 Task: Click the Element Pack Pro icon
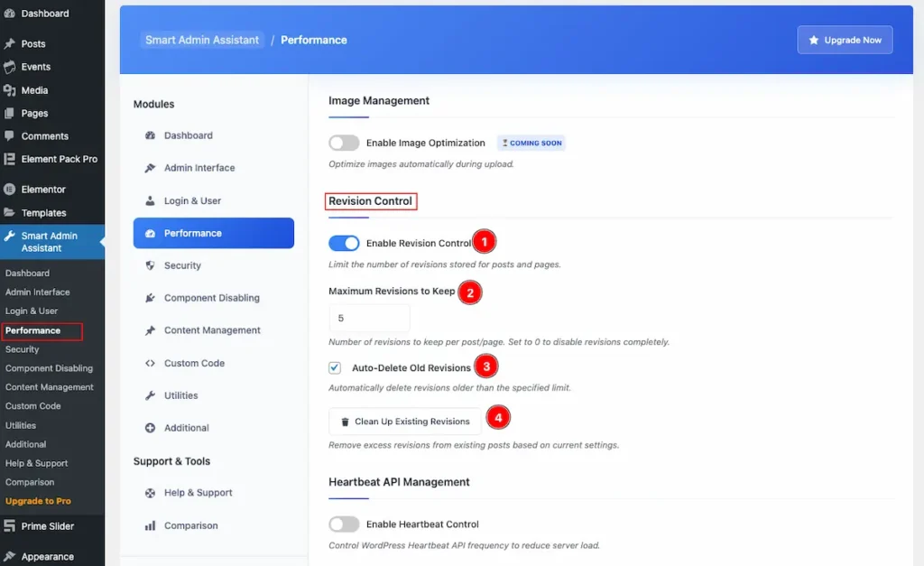tap(9, 159)
